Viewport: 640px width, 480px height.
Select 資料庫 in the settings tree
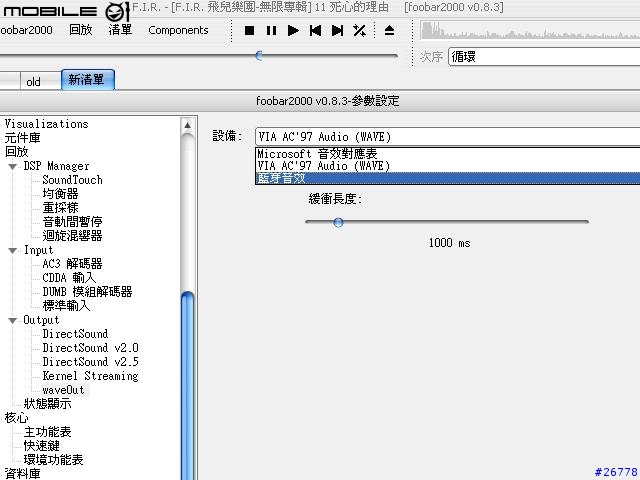click(22, 473)
